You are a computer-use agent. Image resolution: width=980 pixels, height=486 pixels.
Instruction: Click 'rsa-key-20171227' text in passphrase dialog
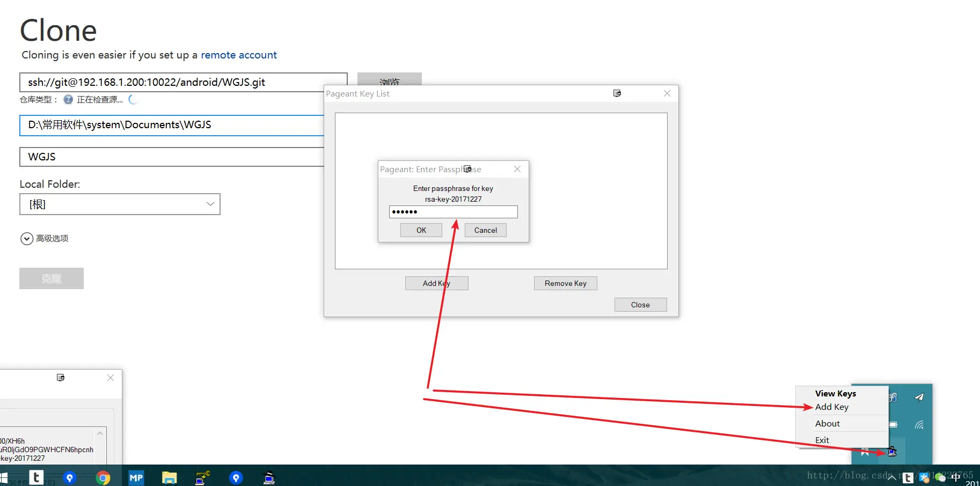454,199
